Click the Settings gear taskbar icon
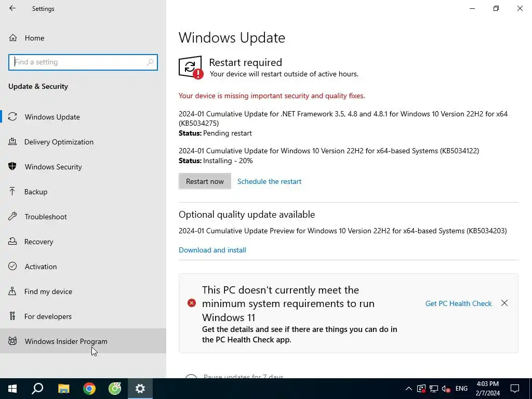 [140, 389]
